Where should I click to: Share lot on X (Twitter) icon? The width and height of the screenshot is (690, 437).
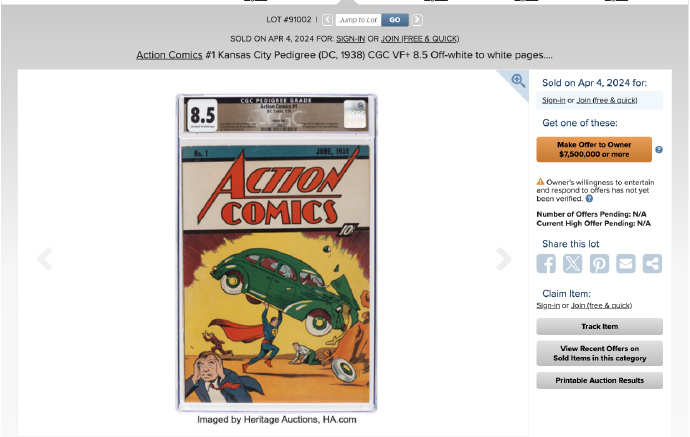573,264
